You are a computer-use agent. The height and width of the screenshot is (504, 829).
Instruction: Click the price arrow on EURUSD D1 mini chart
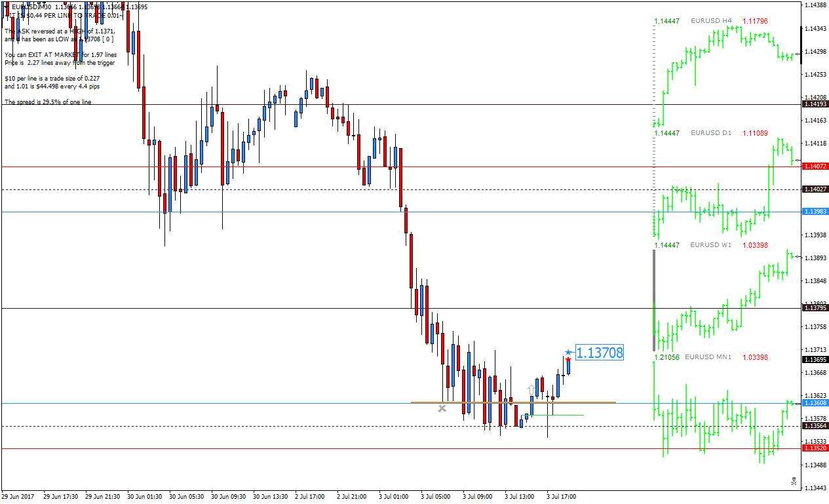click(x=796, y=160)
